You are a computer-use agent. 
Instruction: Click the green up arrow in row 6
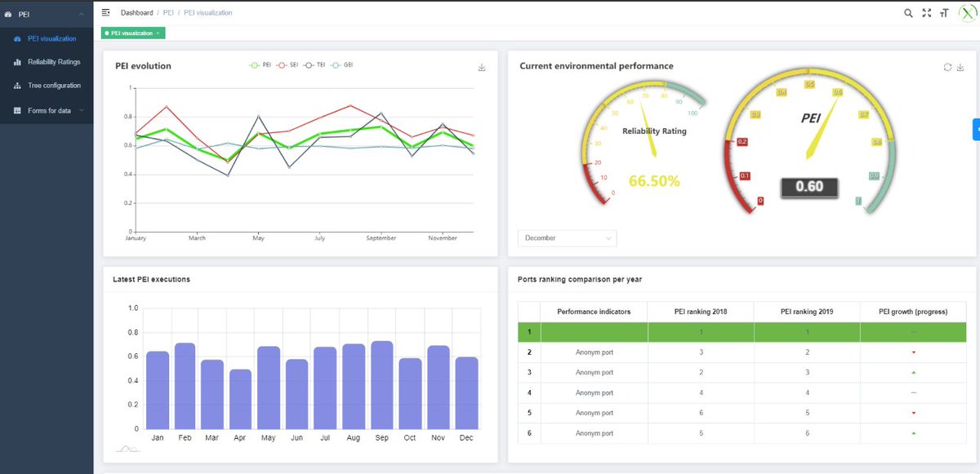[x=913, y=432]
